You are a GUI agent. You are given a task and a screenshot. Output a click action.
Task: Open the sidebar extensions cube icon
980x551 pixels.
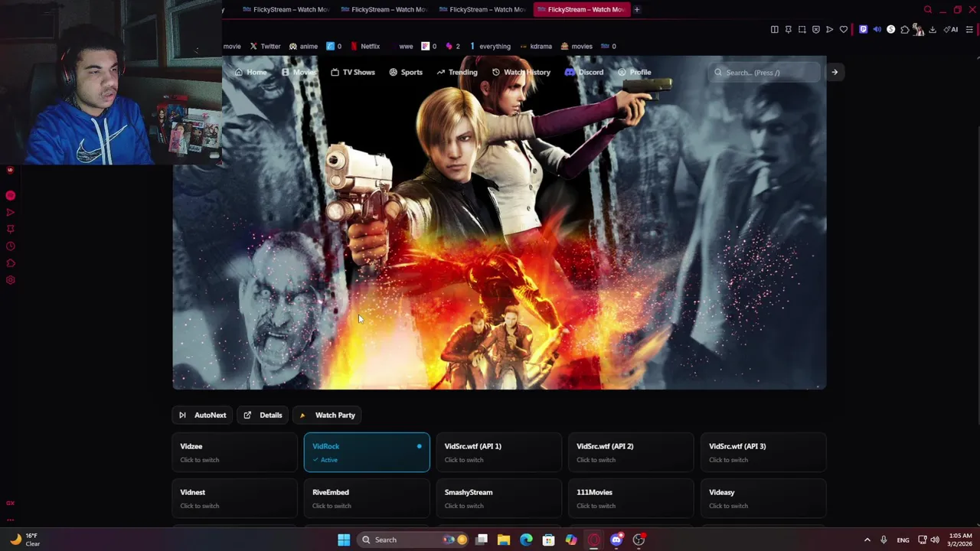click(11, 263)
